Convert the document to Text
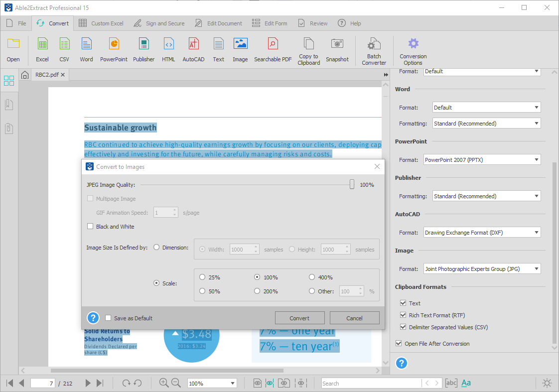Screen dimensions: 559x392 [x=219, y=49]
